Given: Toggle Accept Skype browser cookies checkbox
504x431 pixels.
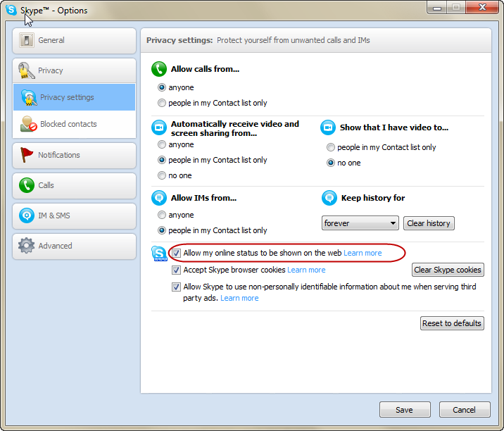Looking at the screenshot, I should pyautogui.click(x=176, y=270).
